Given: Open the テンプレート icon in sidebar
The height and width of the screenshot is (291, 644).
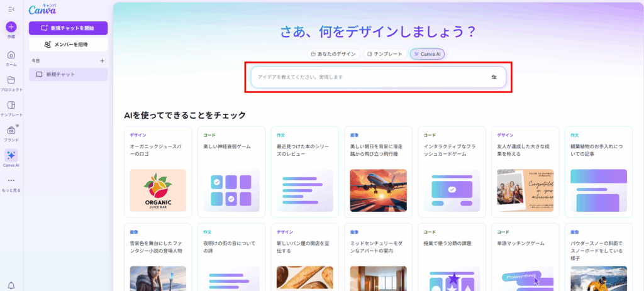Looking at the screenshot, I should pos(11,106).
